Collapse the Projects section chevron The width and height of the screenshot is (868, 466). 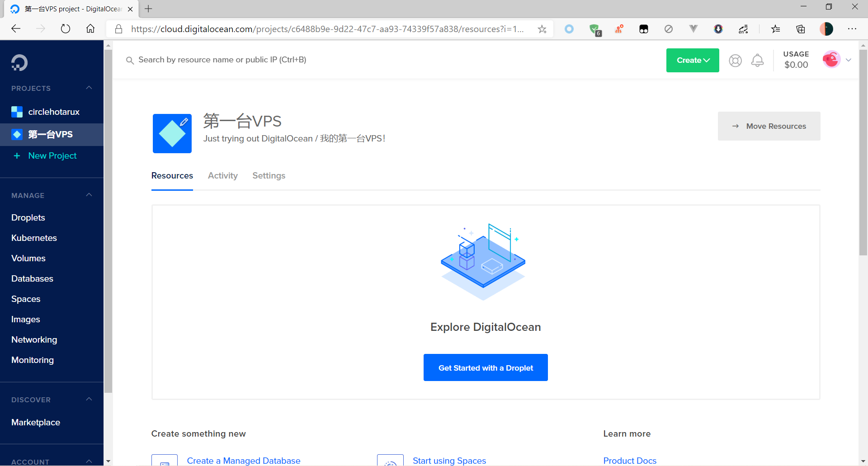(89, 88)
